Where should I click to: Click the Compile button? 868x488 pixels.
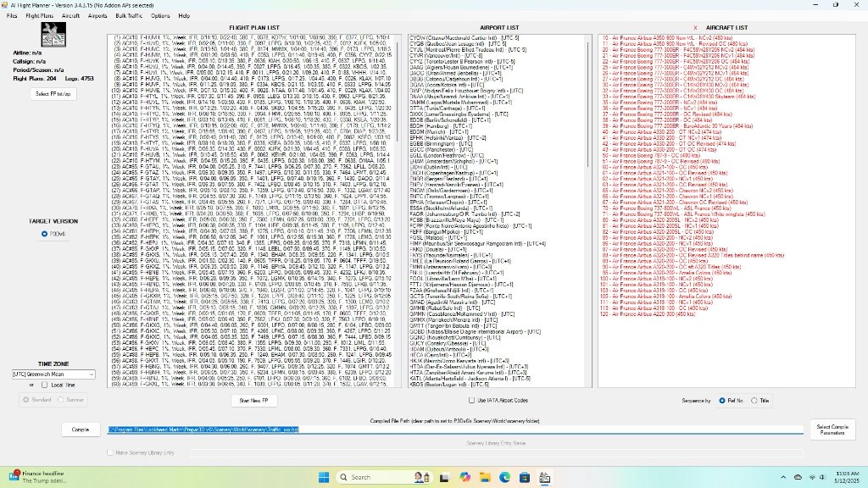81,430
